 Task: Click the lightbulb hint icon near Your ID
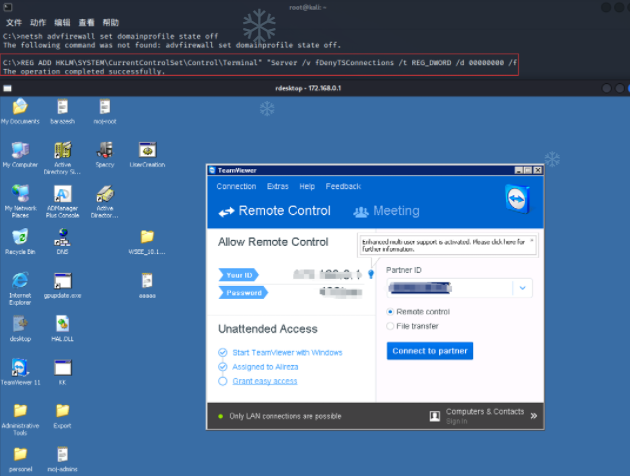tap(371, 274)
